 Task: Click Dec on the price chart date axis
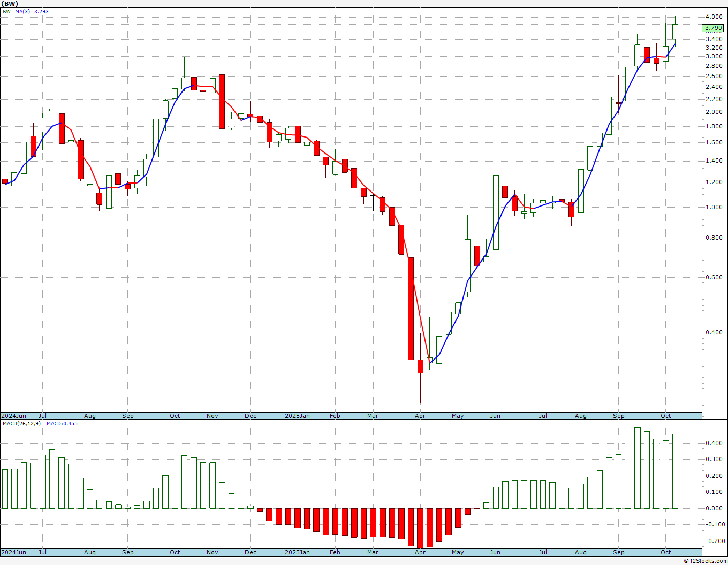click(x=251, y=416)
